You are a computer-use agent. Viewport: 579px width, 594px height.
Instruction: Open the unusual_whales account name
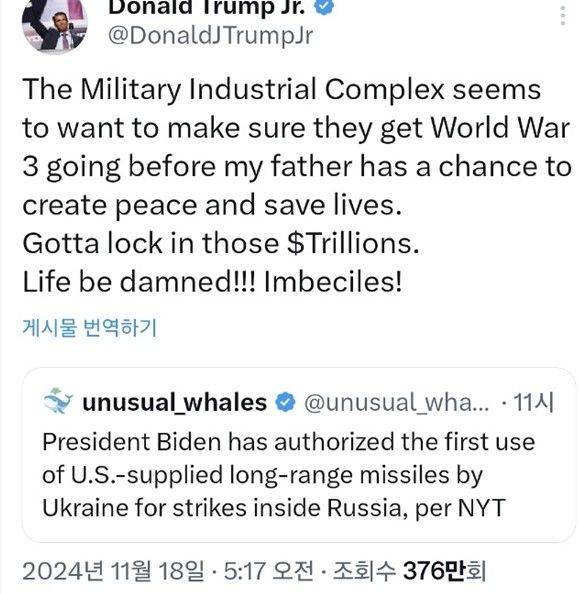pyautogui.click(x=174, y=402)
